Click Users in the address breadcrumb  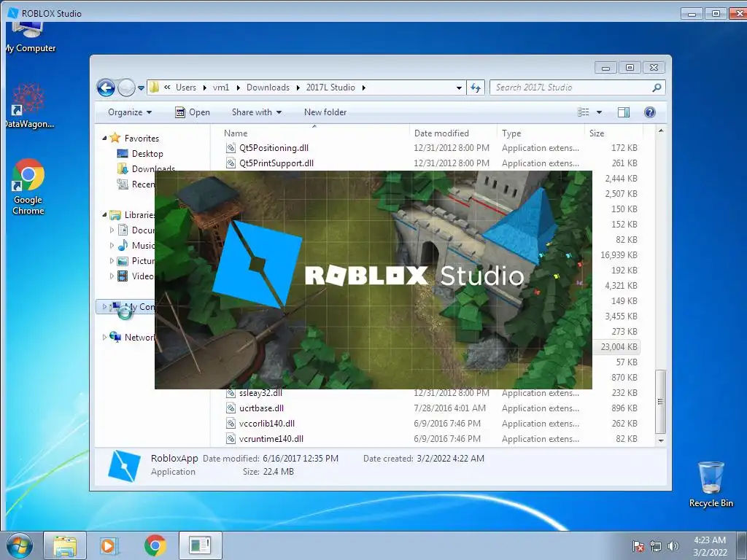(186, 87)
